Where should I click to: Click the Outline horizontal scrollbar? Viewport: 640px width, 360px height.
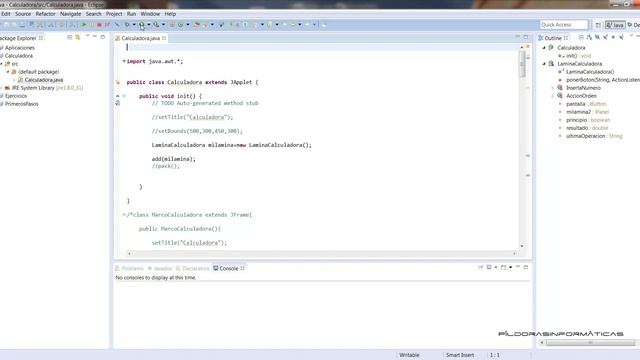[590, 343]
